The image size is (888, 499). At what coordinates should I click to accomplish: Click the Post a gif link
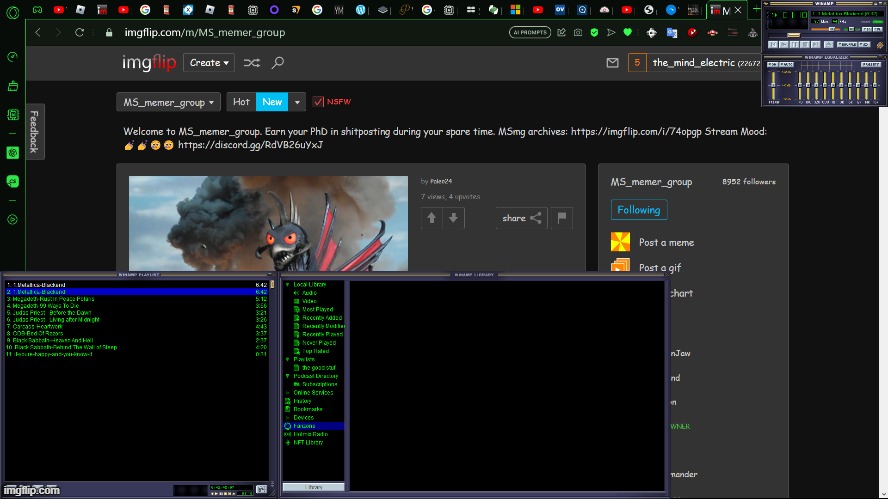pos(660,267)
